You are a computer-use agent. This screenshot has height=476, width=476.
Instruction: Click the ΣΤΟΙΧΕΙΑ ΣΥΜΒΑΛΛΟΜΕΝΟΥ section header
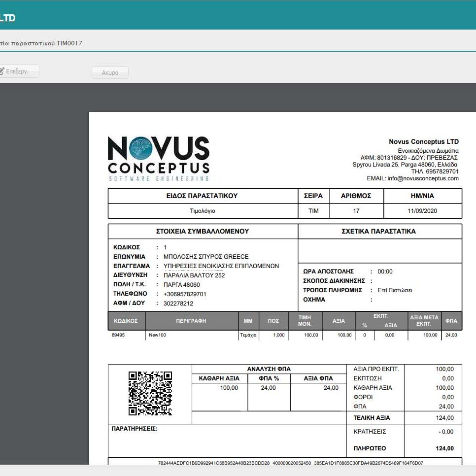pyautogui.click(x=202, y=231)
